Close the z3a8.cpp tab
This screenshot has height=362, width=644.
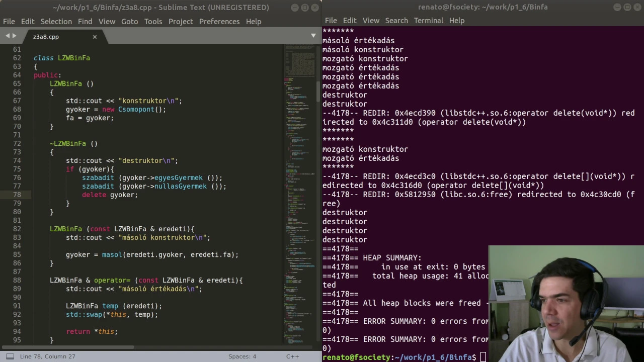(95, 37)
